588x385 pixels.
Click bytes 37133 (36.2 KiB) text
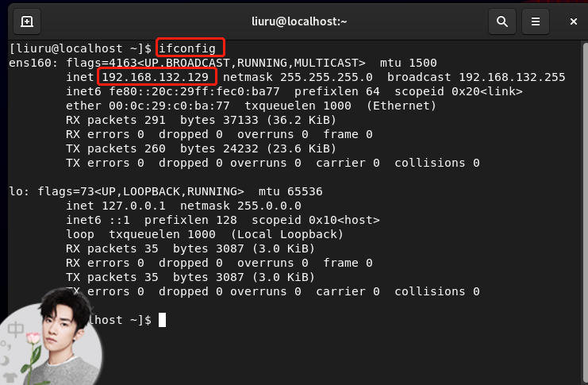click(x=258, y=120)
